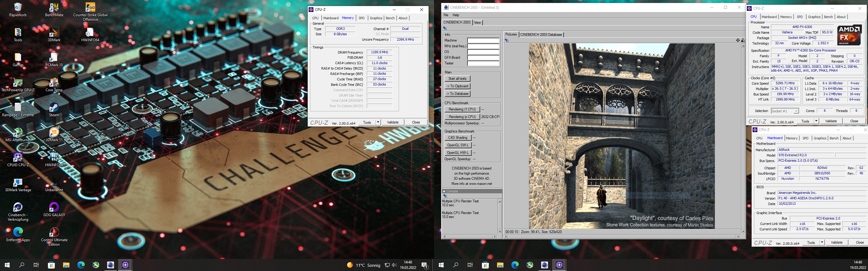
Task: Switch to CINEBENCH 2003 Database tab
Action: click(x=541, y=35)
